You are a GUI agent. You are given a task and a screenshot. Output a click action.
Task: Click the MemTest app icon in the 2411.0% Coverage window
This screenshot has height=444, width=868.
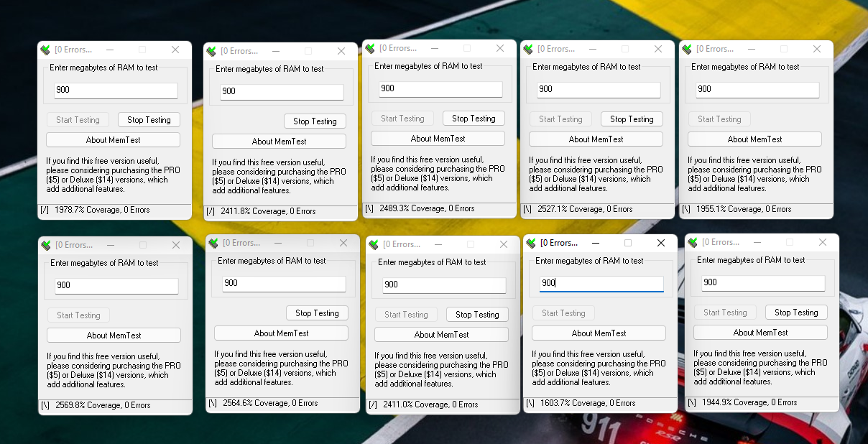(x=374, y=245)
